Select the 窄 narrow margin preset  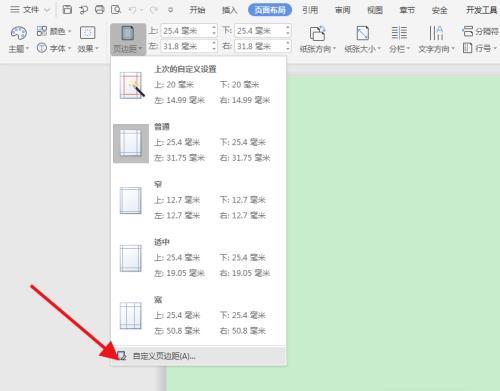(198, 201)
